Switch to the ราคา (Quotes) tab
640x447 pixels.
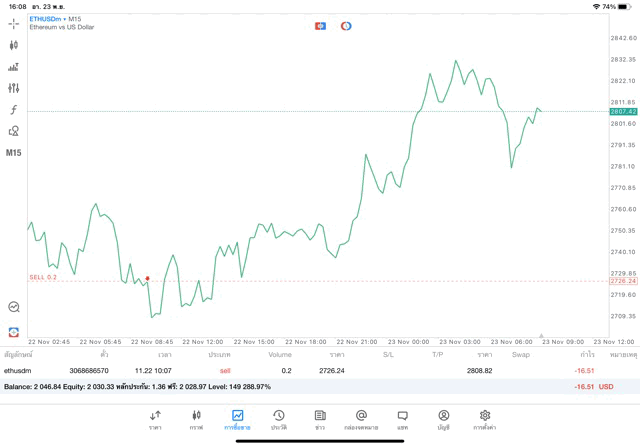(155, 420)
